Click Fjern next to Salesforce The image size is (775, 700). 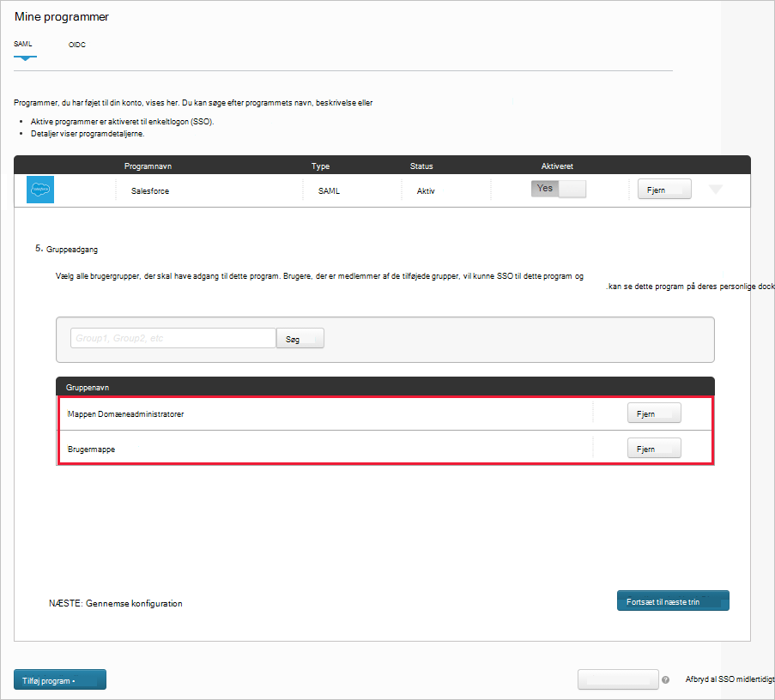pos(663,188)
